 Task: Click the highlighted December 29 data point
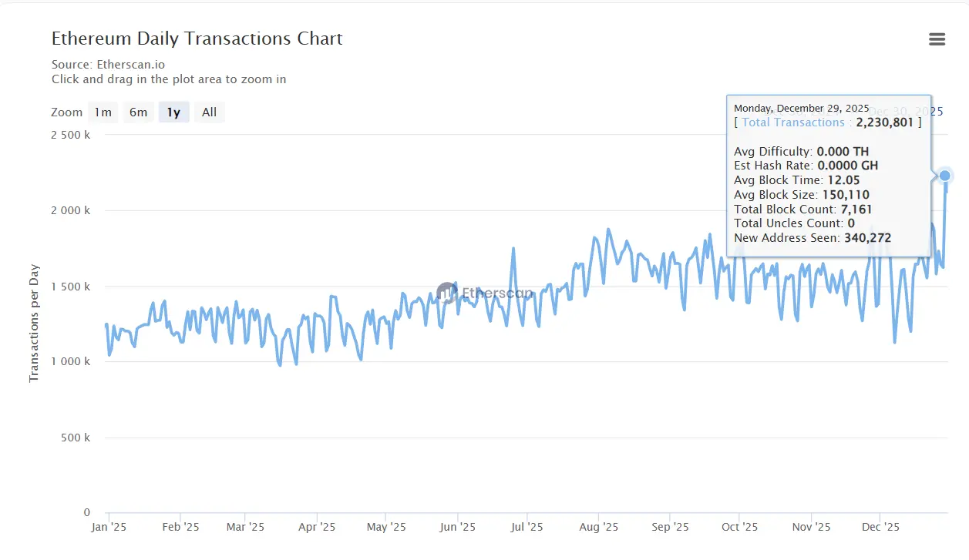(945, 176)
